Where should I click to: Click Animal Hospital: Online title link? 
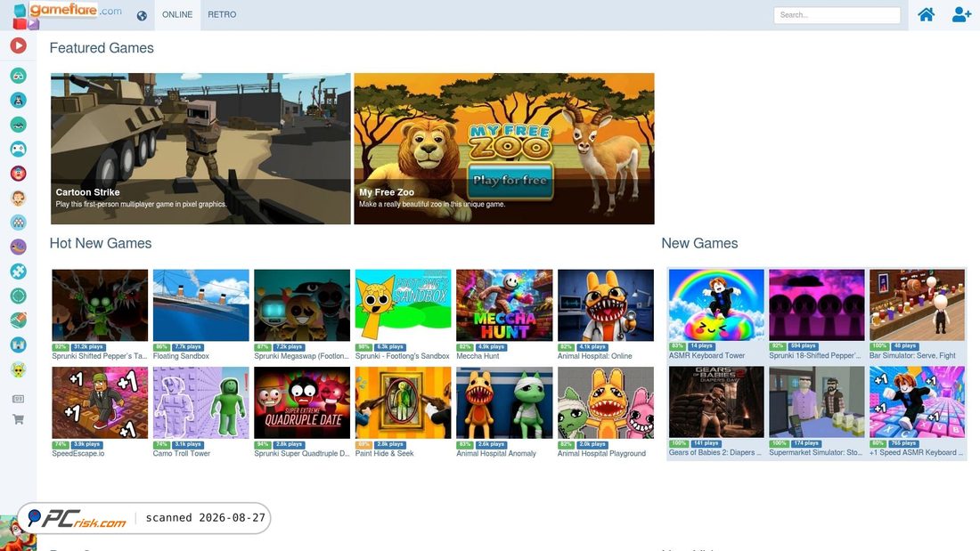pyautogui.click(x=595, y=356)
